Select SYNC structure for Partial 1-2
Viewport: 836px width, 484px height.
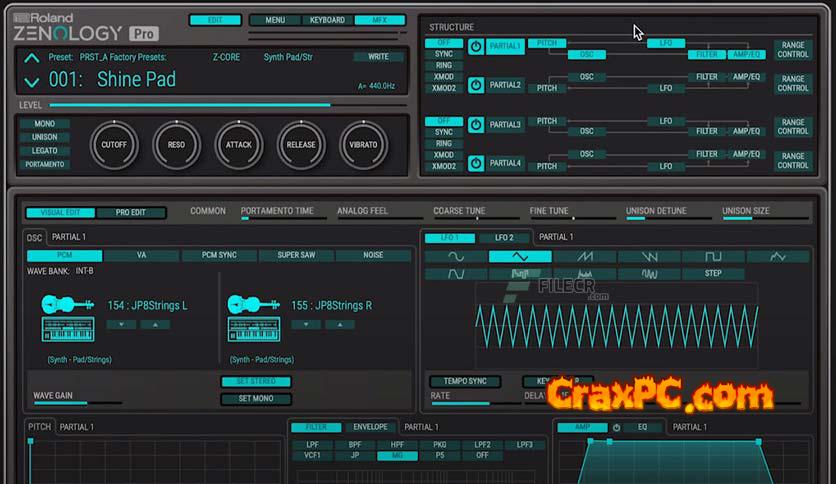coord(444,54)
